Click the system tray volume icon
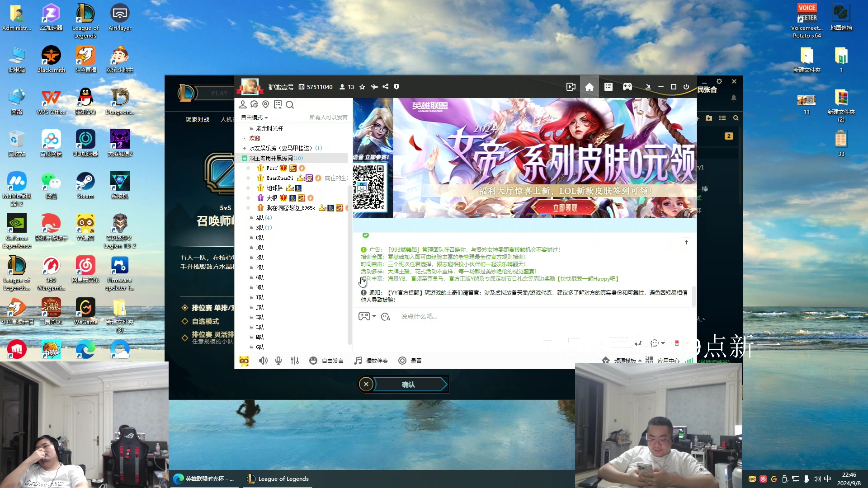 pos(817,479)
